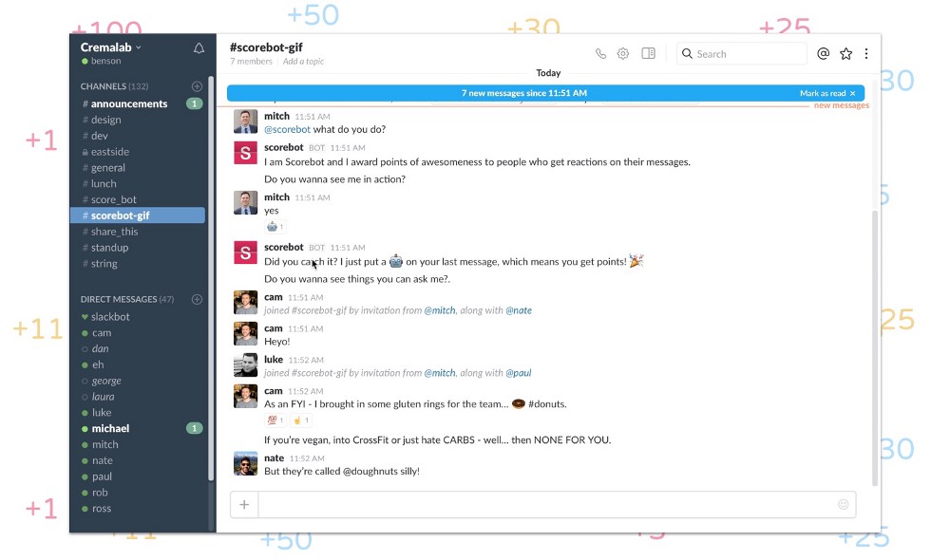Toggle the channel details pane icon

pyautogui.click(x=648, y=53)
